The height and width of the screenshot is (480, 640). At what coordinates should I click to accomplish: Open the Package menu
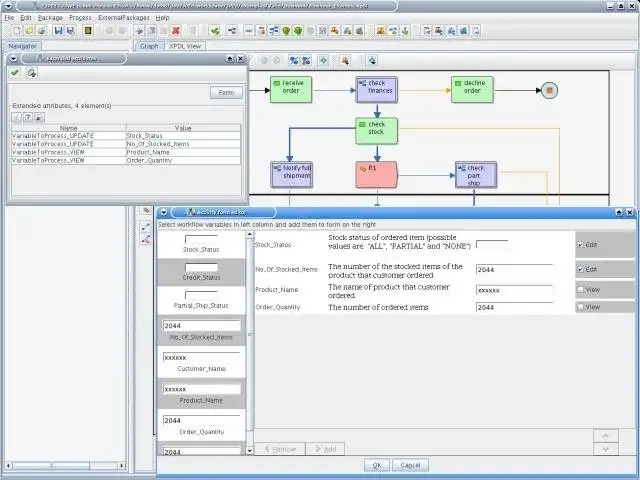(x=50, y=18)
